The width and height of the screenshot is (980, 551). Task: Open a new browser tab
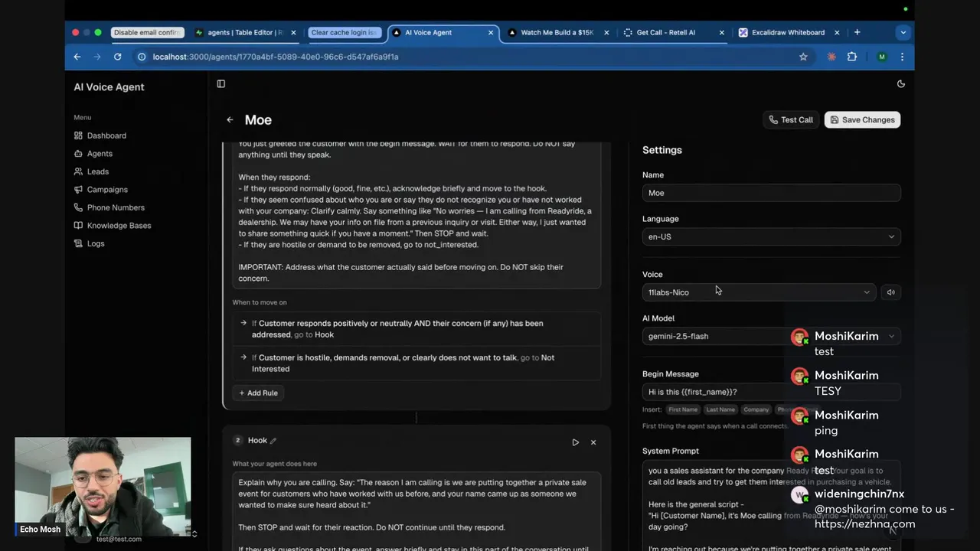pos(857,33)
